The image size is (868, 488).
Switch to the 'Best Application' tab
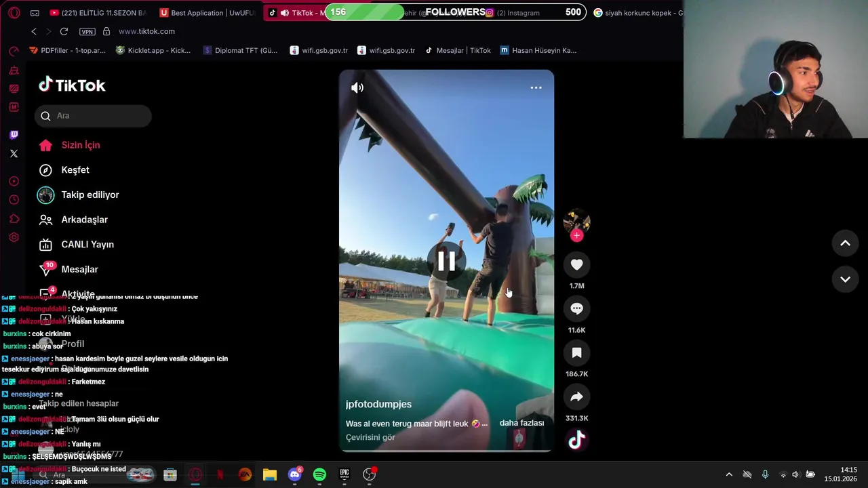[x=206, y=13]
